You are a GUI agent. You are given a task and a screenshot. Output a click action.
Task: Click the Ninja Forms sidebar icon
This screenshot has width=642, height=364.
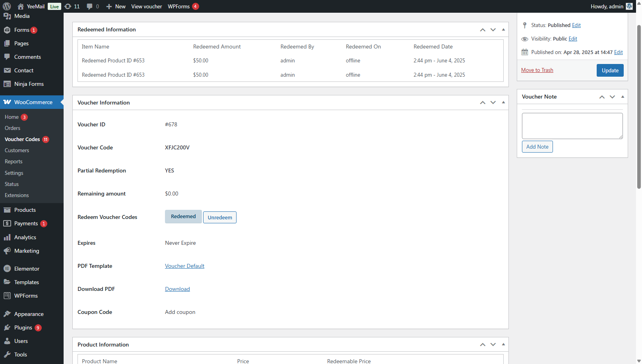pyautogui.click(x=7, y=84)
